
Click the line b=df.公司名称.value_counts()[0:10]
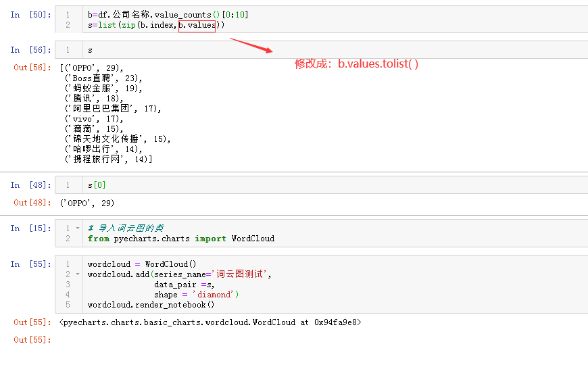click(x=168, y=15)
